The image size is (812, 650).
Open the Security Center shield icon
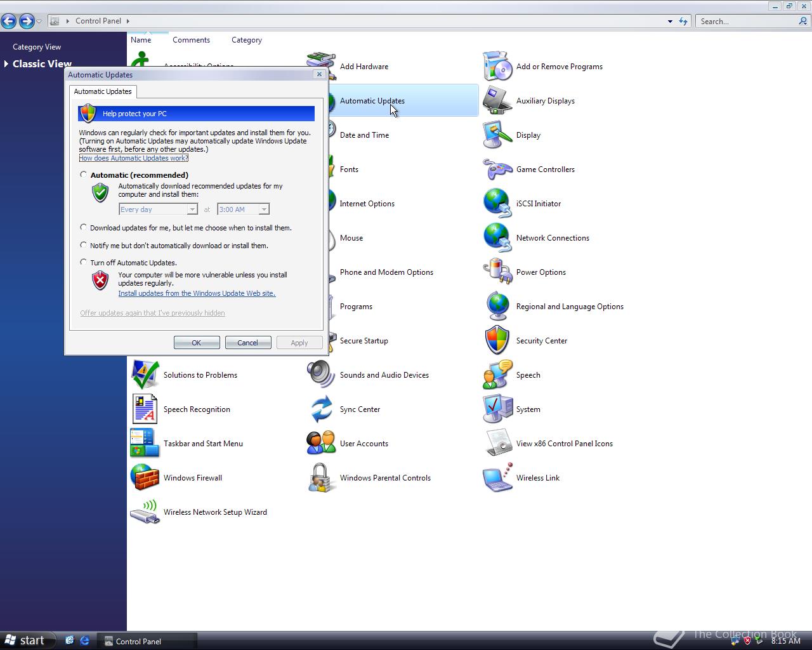click(497, 341)
